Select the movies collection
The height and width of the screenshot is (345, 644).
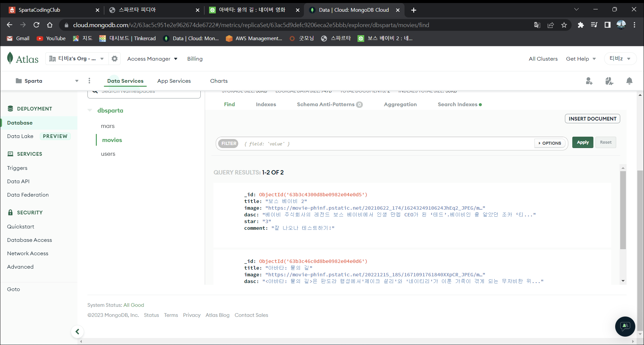pos(112,140)
